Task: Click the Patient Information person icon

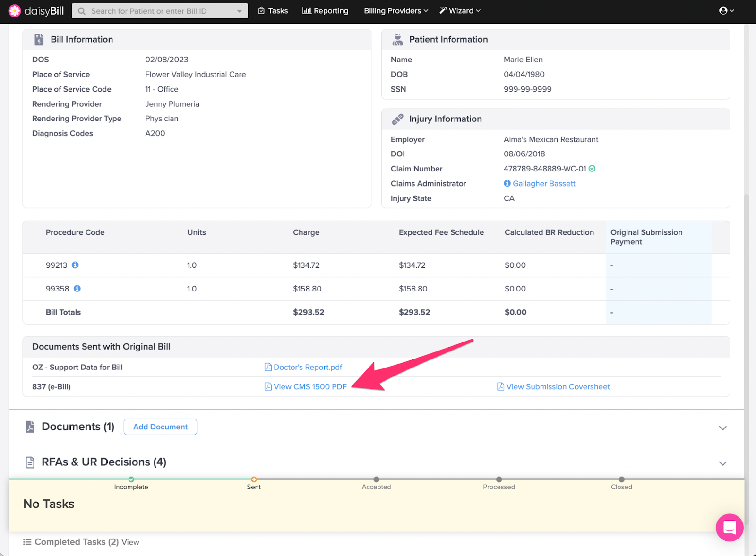Action: (398, 40)
